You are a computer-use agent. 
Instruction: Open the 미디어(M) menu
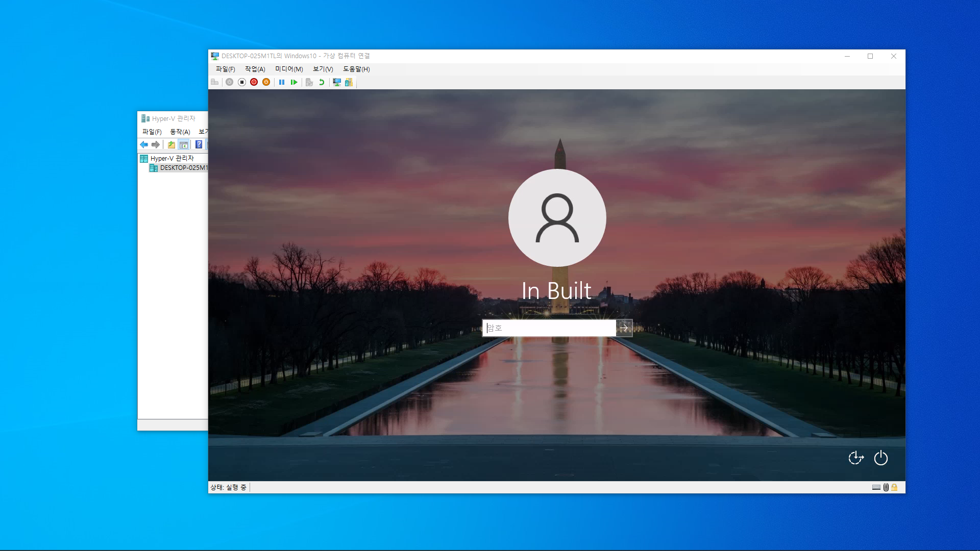pos(289,69)
